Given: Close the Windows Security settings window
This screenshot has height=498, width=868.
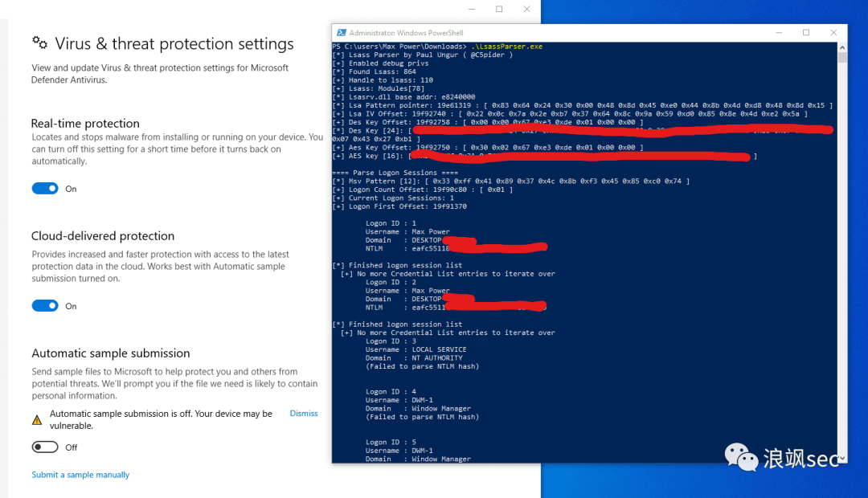Looking at the screenshot, I should [526, 9].
